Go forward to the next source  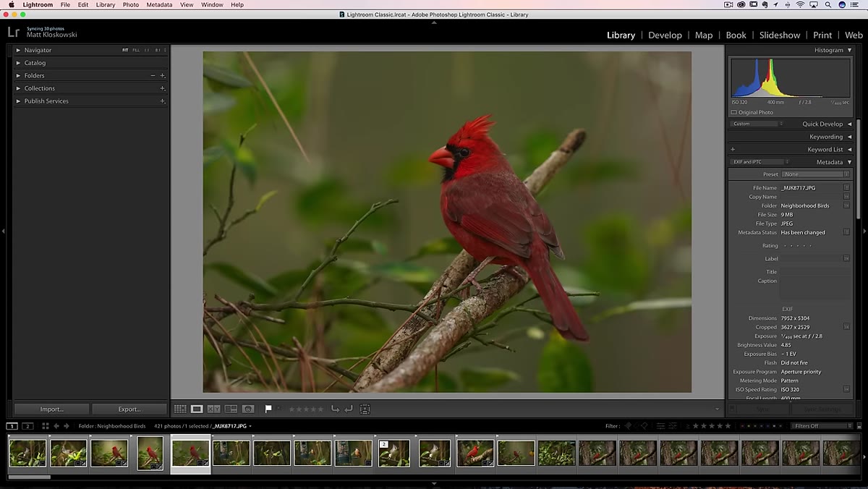pyautogui.click(x=67, y=426)
